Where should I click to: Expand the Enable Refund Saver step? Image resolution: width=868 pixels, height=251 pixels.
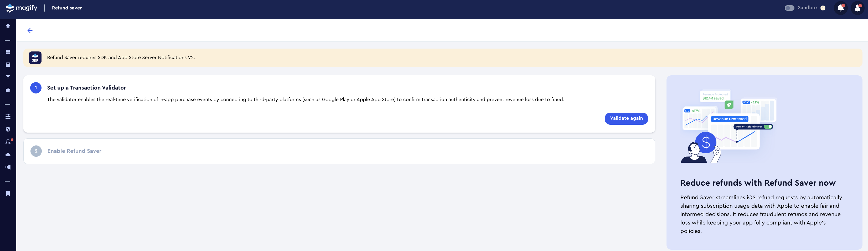pyautogui.click(x=339, y=151)
